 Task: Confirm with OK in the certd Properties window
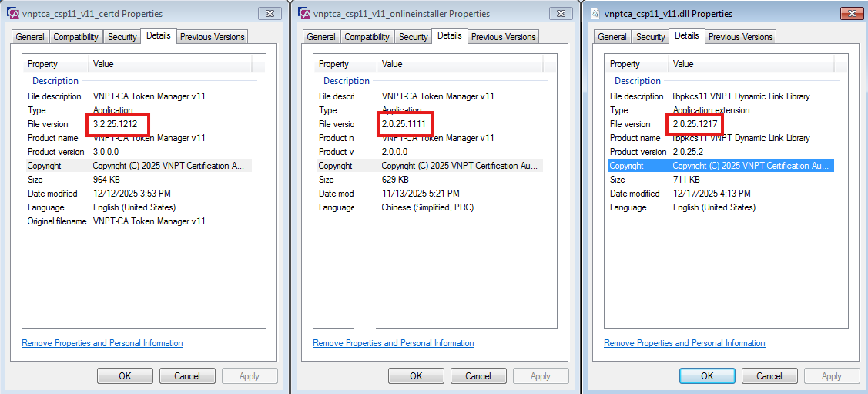click(x=125, y=375)
